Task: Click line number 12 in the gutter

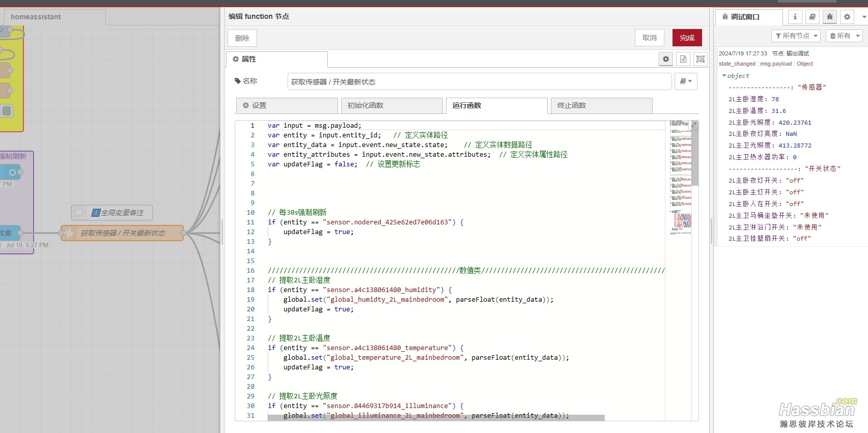Action: (x=250, y=232)
